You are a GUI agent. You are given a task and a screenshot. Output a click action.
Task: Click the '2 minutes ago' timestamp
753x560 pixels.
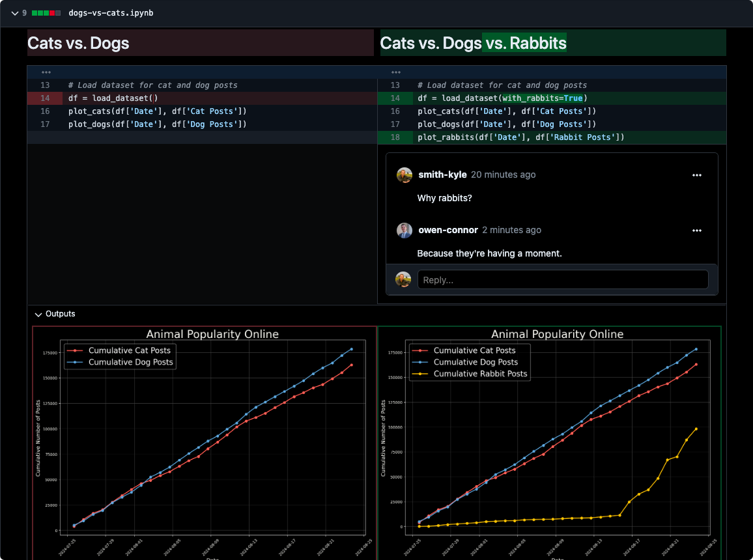pos(511,231)
